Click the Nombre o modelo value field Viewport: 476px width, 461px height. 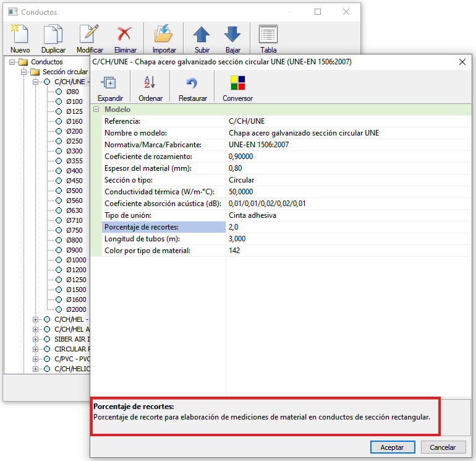(349, 133)
